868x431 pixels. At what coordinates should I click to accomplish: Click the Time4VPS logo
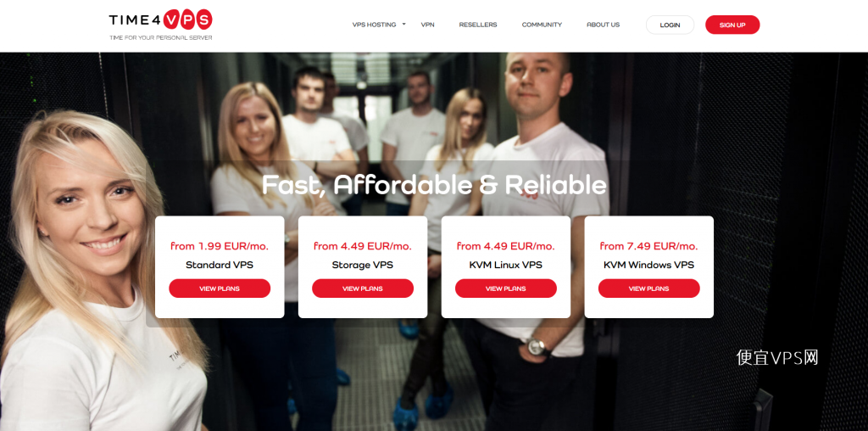tap(160, 25)
